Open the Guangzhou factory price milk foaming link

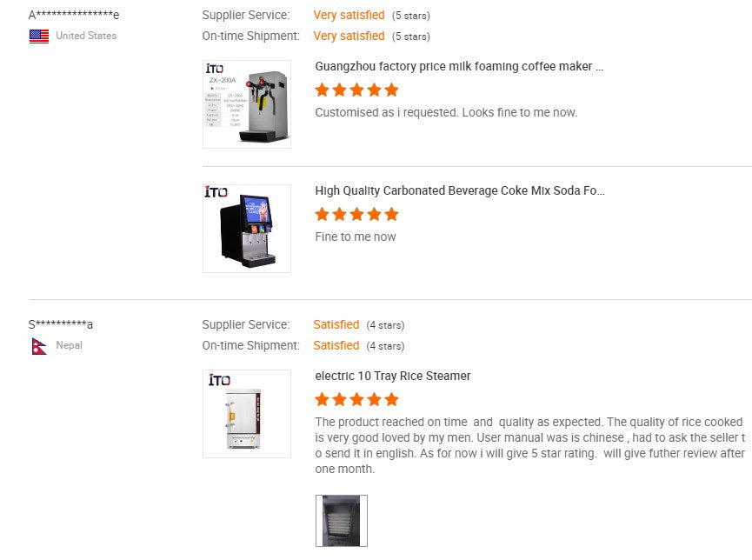(459, 67)
